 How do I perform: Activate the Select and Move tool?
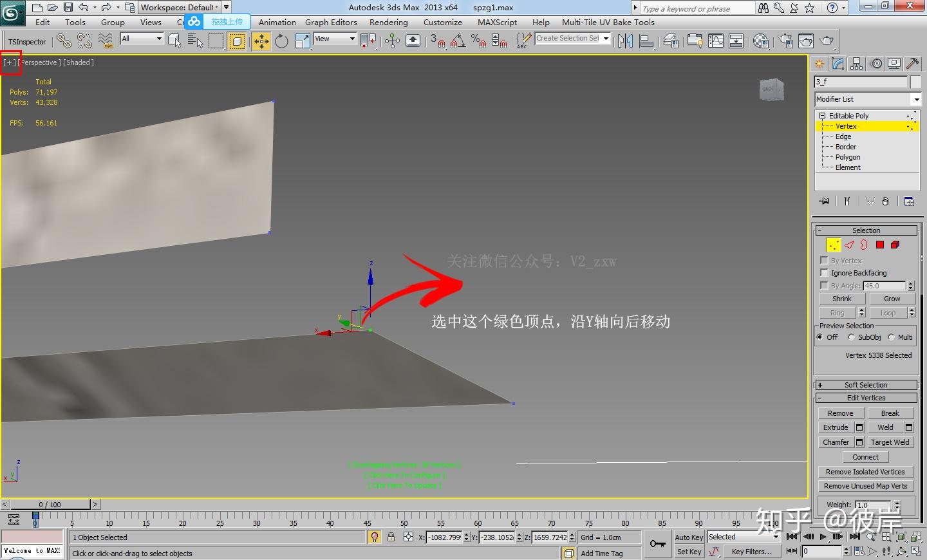[261, 41]
